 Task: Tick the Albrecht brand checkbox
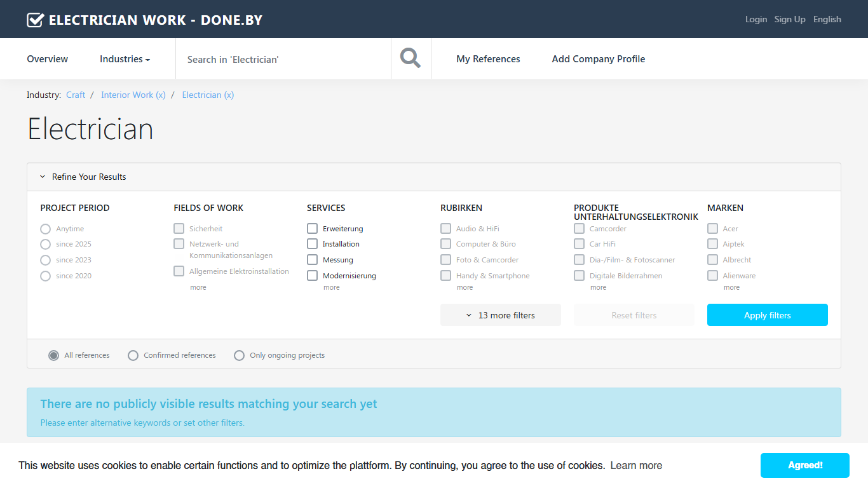click(713, 259)
